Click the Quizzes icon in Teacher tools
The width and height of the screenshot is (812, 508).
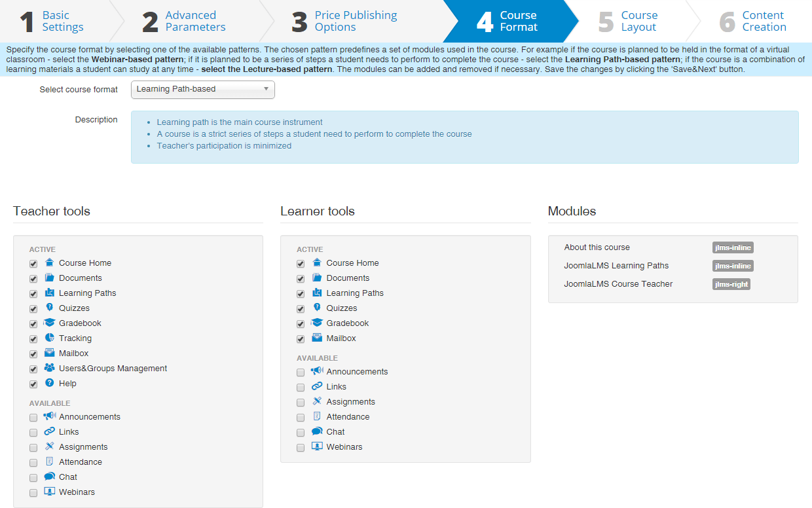pyautogui.click(x=50, y=308)
